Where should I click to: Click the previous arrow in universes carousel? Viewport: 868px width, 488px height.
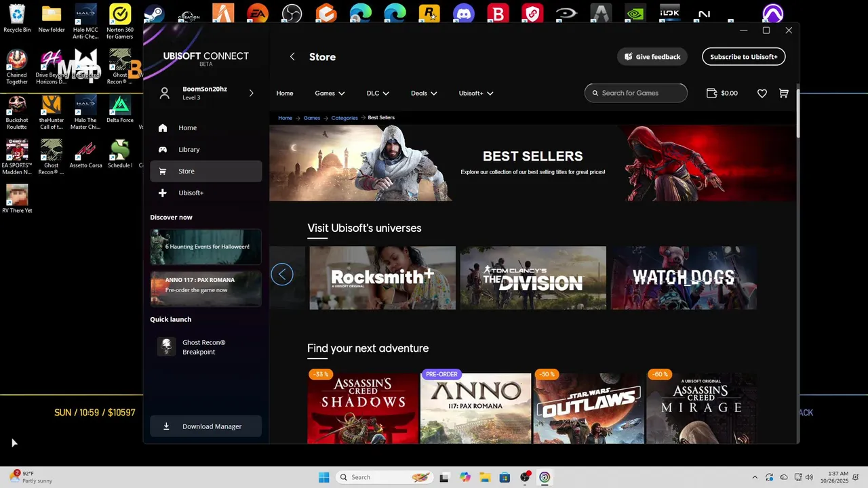click(282, 274)
